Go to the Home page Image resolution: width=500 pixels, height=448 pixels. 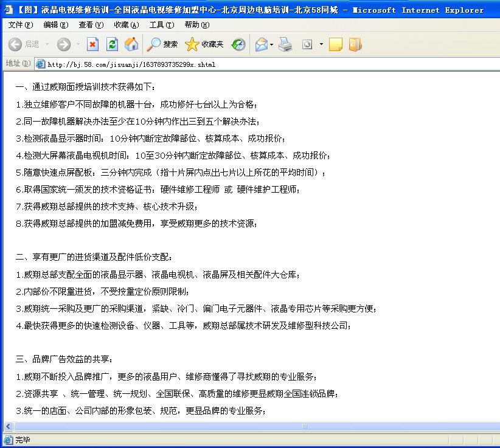(131, 44)
